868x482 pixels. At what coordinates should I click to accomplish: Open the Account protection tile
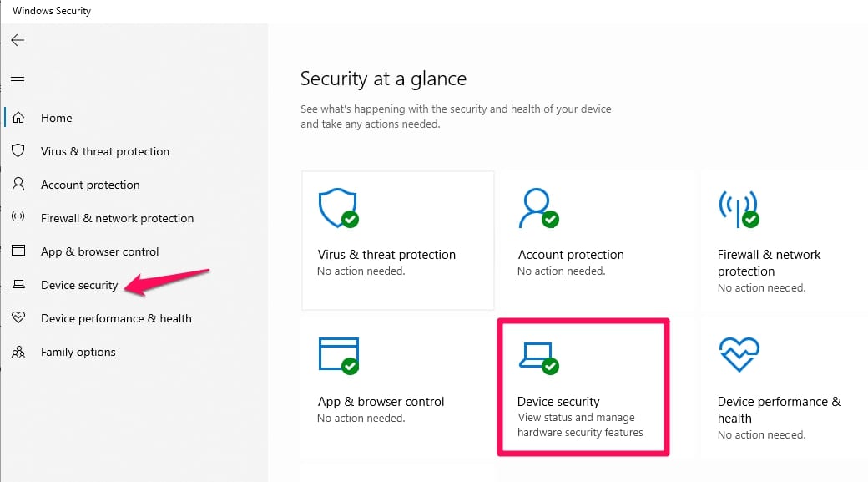pyautogui.click(x=597, y=241)
